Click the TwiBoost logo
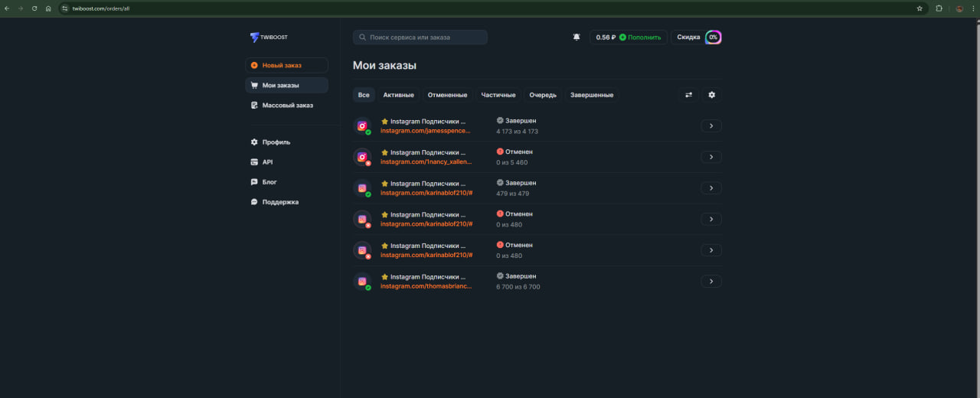This screenshot has width=980, height=398. tap(269, 37)
